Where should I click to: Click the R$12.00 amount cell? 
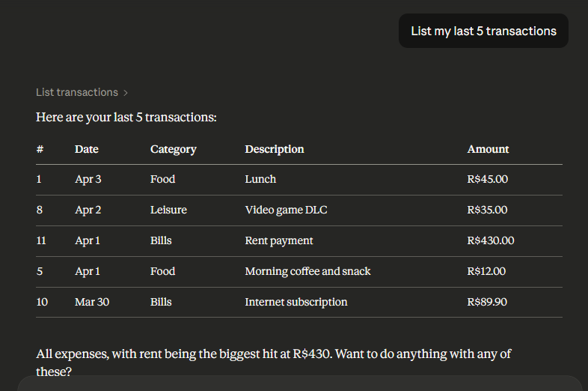486,271
